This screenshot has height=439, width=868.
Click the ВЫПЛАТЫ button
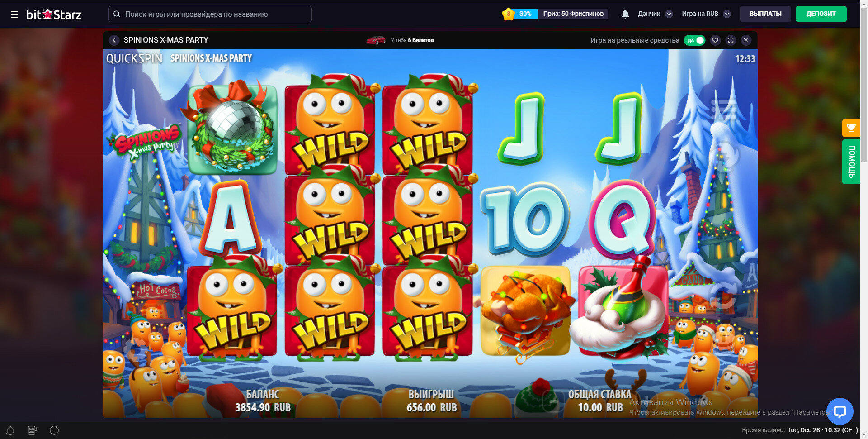(765, 14)
